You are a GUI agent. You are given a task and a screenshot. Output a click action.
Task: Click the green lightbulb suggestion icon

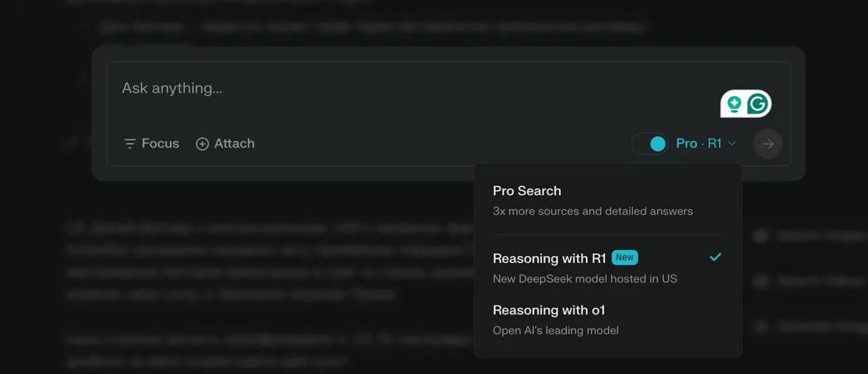tap(734, 104)
